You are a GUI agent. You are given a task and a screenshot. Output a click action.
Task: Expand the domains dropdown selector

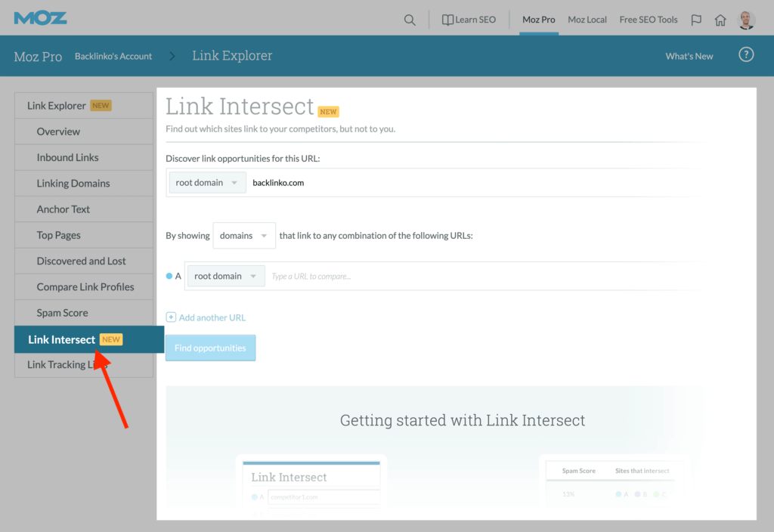[244, 236]
